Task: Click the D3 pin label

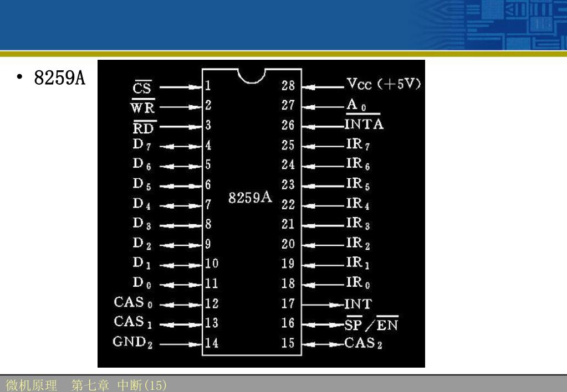Action: click(x=142, y=224)
